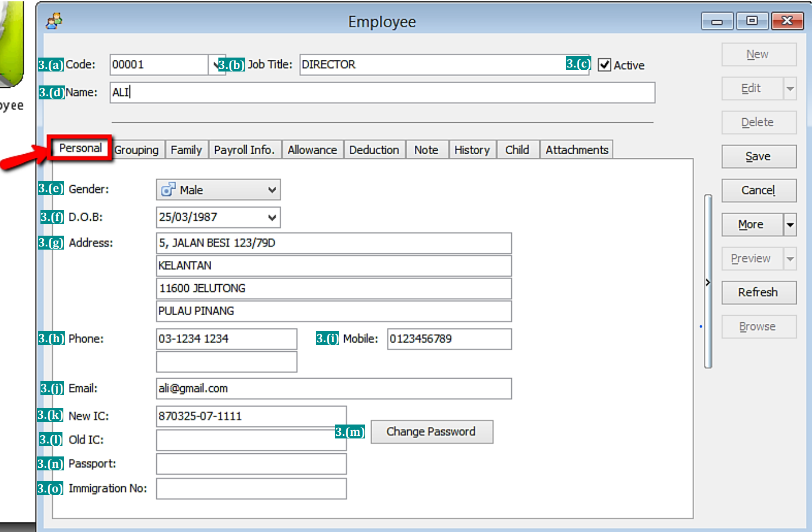Open the More button dropdown arrow
Screen dimensions: 812x532
click(x=790, y=224)
